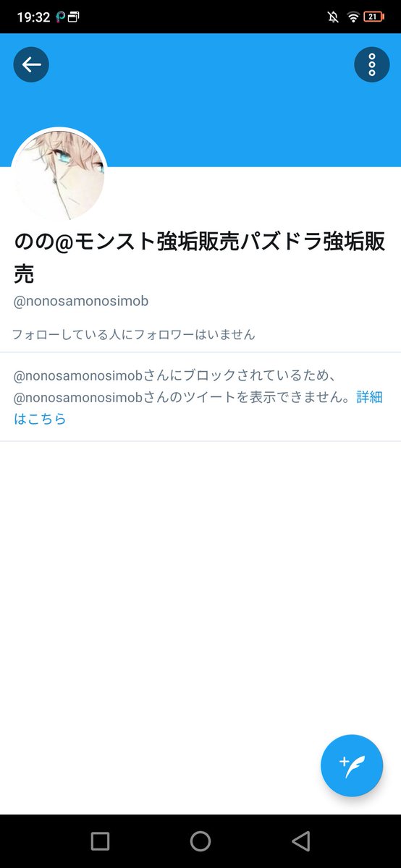Tap the Android back triangle button

(x=300, y=841)
